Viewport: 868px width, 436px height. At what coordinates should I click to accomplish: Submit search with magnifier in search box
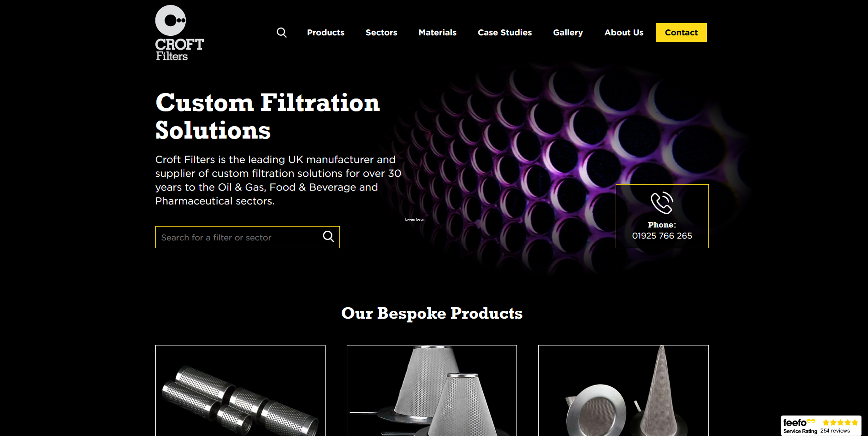coord(329,237)
